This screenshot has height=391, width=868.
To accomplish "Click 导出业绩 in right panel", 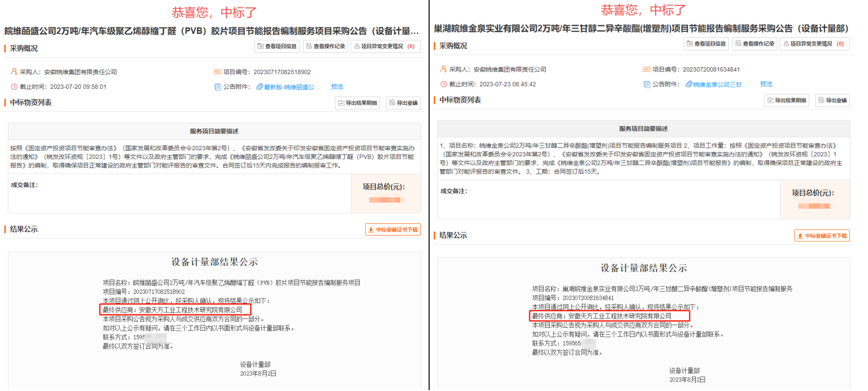I will (x=833, y=101).
